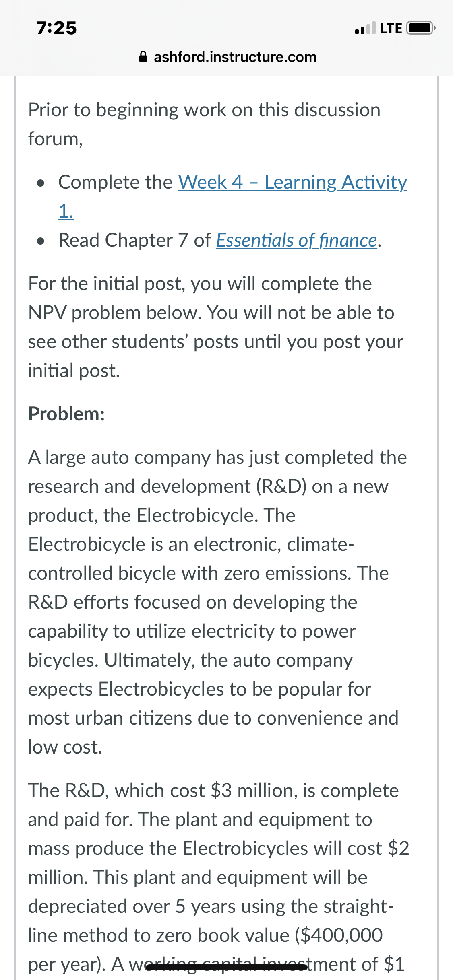Tap the LTE network indicator
This screenshot has height=980, width=453.
click(391, 29)
